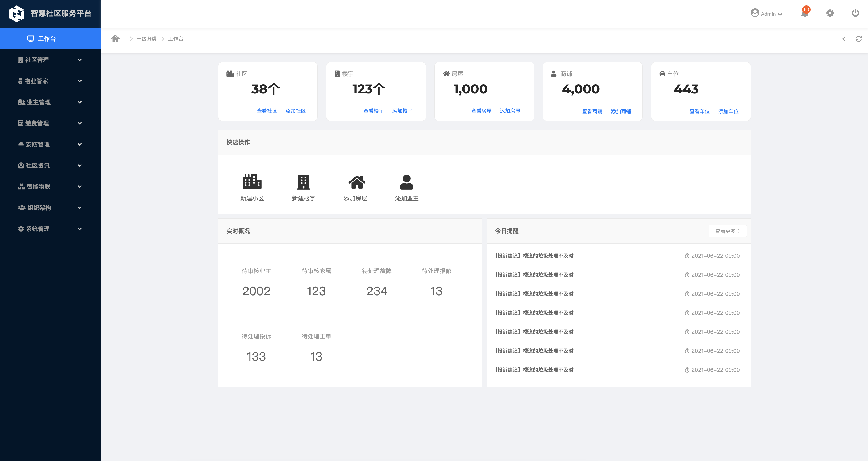Screen dimensions: 868x461
Task: Click the 工作台 breadcrumb text
Action: (176, 39)
